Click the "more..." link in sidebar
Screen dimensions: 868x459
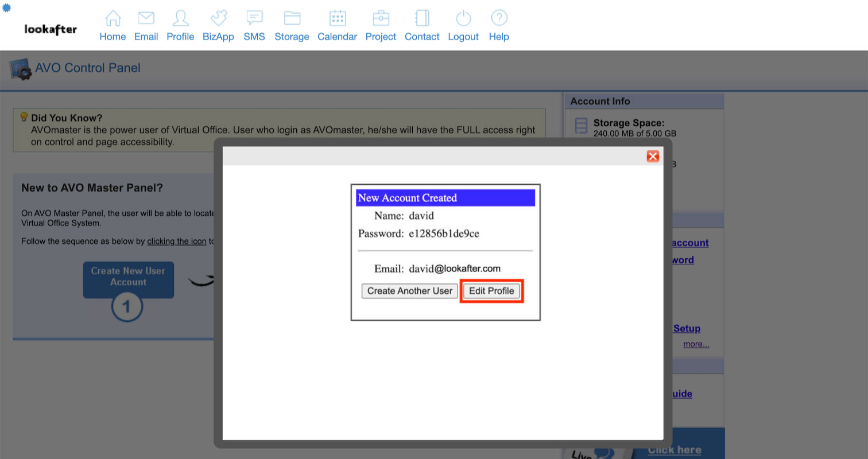click(696, 344)
